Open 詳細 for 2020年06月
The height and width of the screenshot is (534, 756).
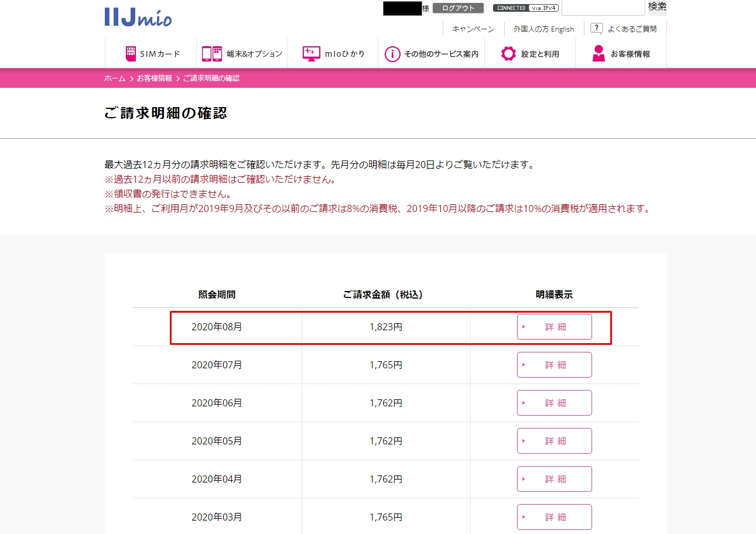pyautogui.click(x=555, y=403)
